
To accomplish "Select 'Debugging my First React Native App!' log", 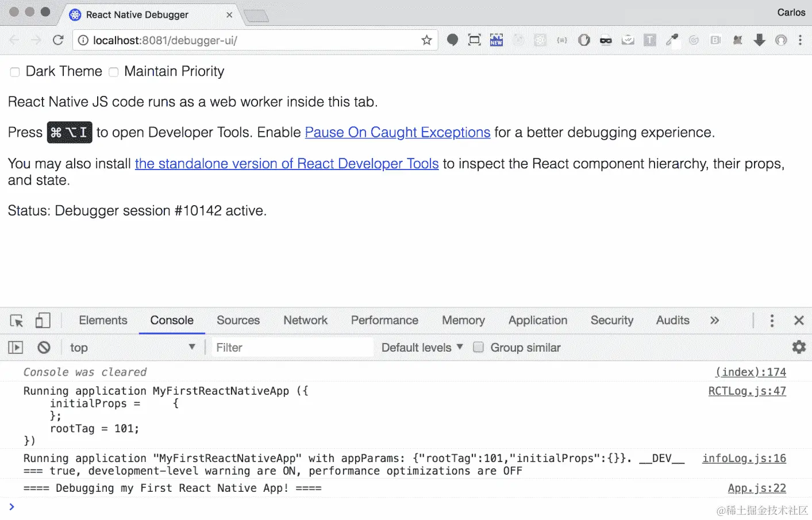I will [172, 488].
